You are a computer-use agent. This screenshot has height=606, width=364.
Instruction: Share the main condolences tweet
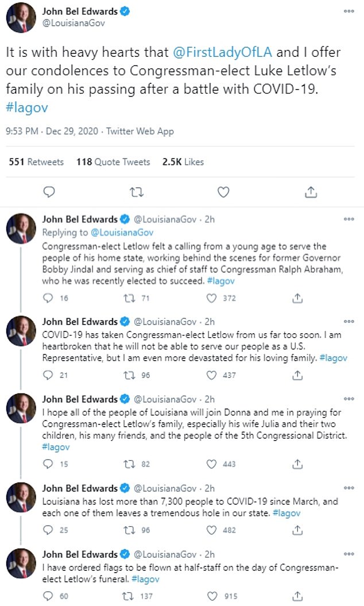click(311, 191)
